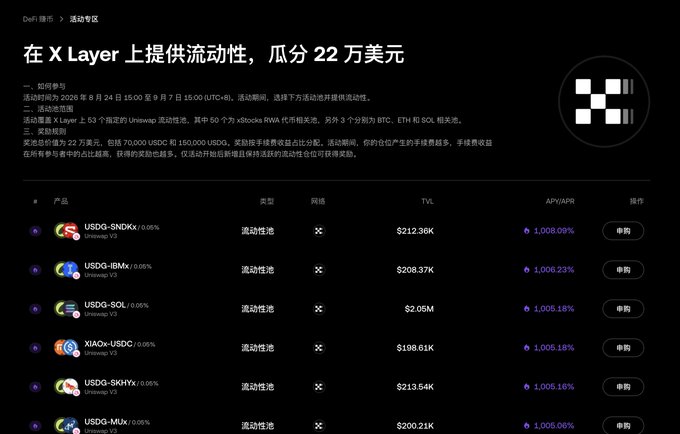680x434 pixels.
Task: Click the flame icon beside 1,008.09% APY
Action: tap(526, 231)
